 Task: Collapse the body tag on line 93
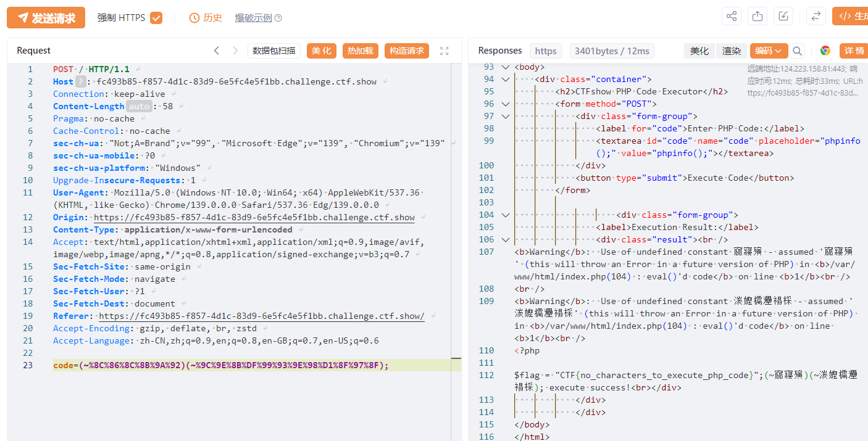(506, 67)
